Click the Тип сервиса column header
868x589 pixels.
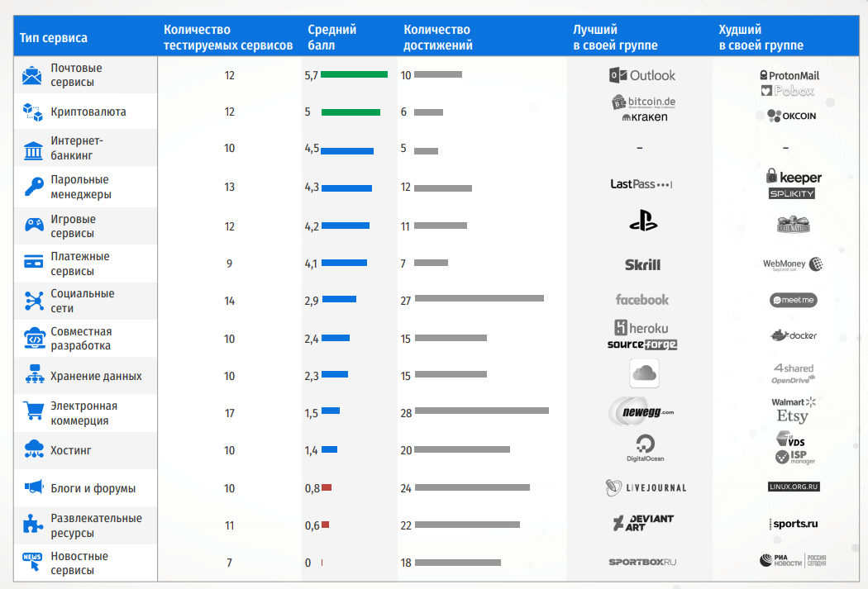pyautogui.click(x=54, y=38)
